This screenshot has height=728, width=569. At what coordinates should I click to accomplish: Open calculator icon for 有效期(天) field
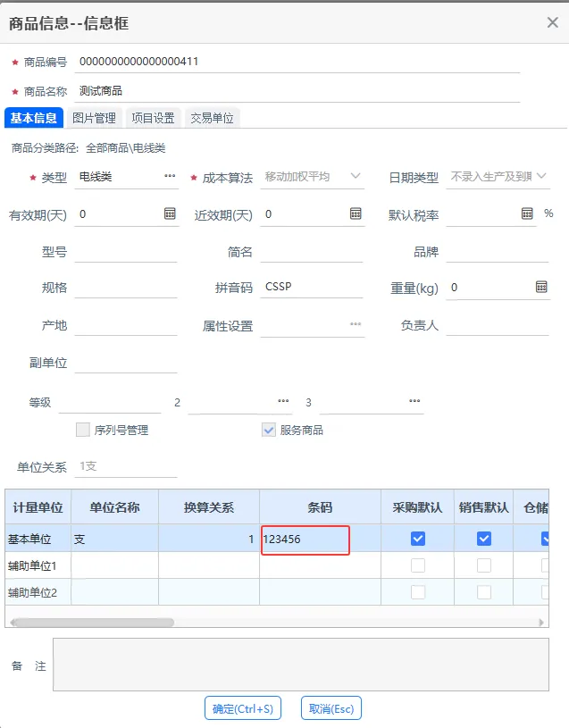(x=170, y=214)
